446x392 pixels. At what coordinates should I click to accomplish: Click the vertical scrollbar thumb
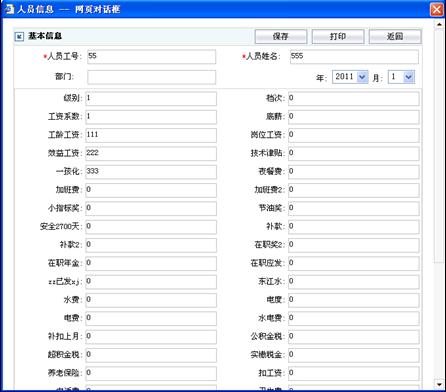(439, 146)
